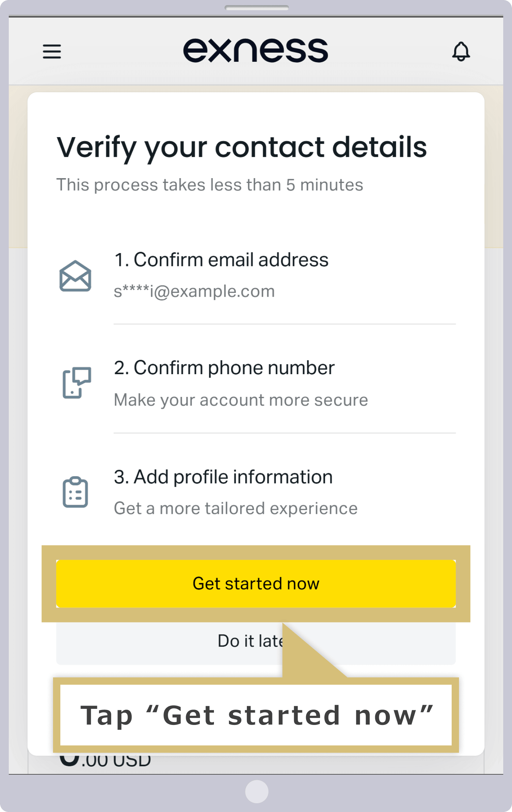This screenshot has width=512, height=812.
Task: Click Get a more tailored experience text
Action: tap(236, 508)
